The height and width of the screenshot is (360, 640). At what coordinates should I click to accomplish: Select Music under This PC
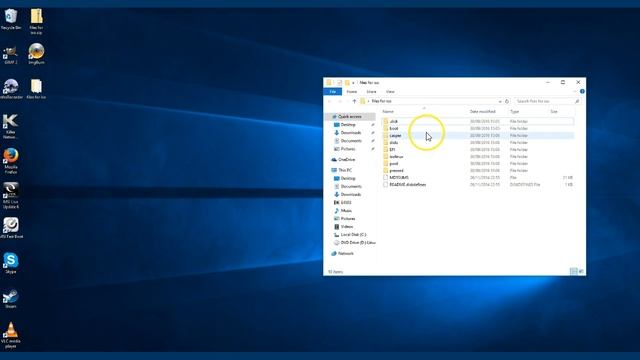tap(346, 211)
